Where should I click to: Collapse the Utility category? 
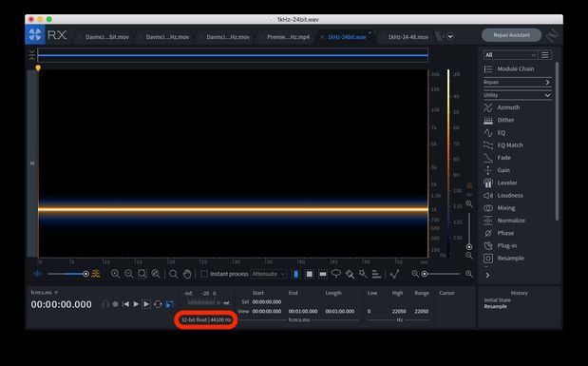click(x=517, y=95)
